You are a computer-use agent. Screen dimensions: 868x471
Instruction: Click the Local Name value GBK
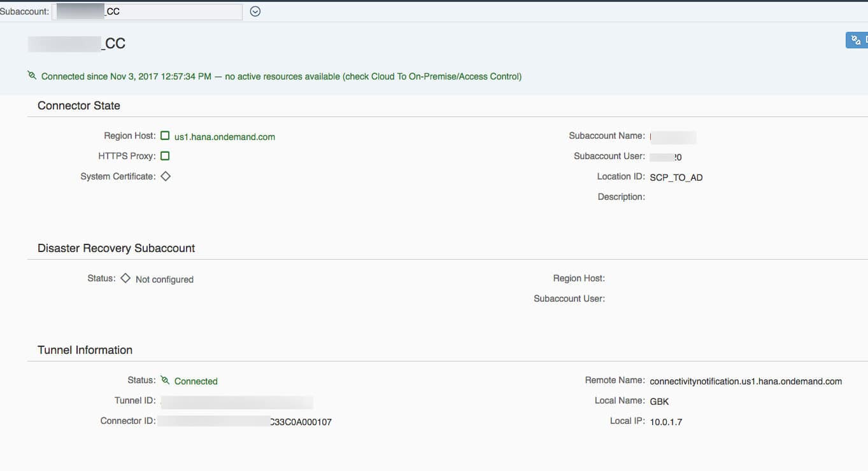pyautogui.click(x=659, y=402)
